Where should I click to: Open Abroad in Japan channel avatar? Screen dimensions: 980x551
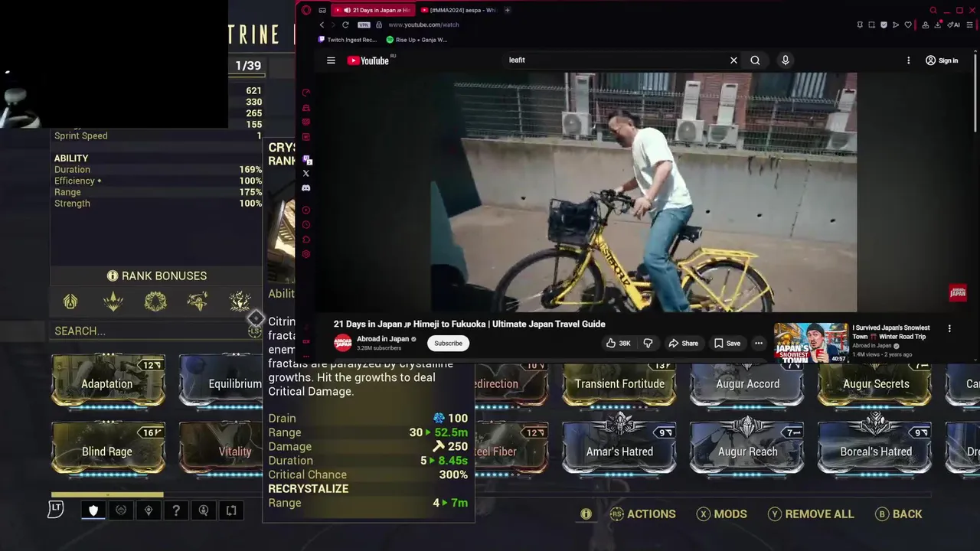pyautogui.click(x=342, y=343)
